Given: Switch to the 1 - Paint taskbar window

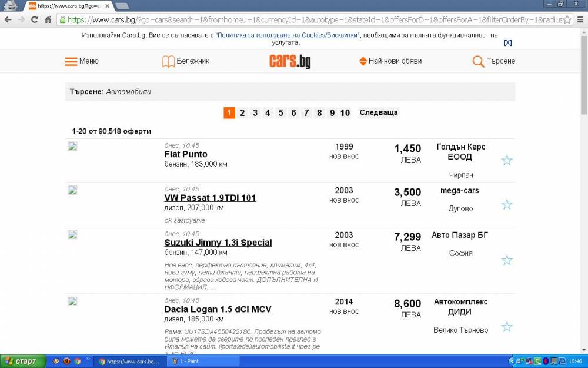Looking at the screenshot, I should click(x=203, y=362).
